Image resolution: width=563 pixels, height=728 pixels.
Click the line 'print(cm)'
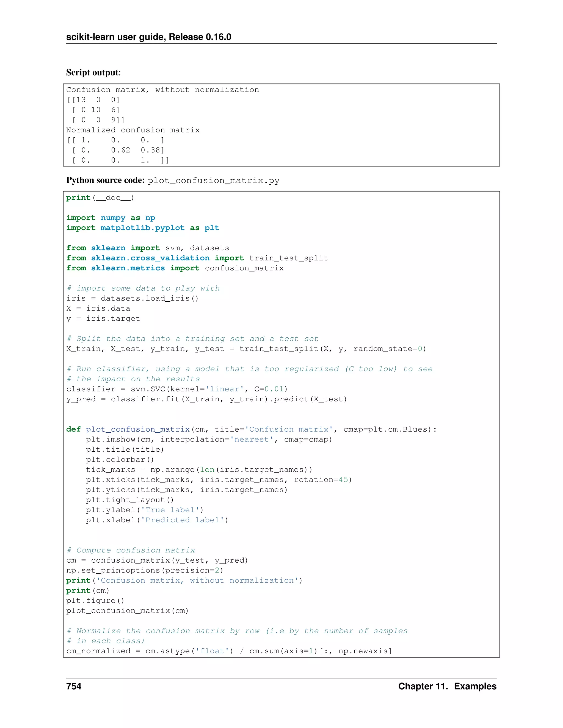click(x=88, y=591)
